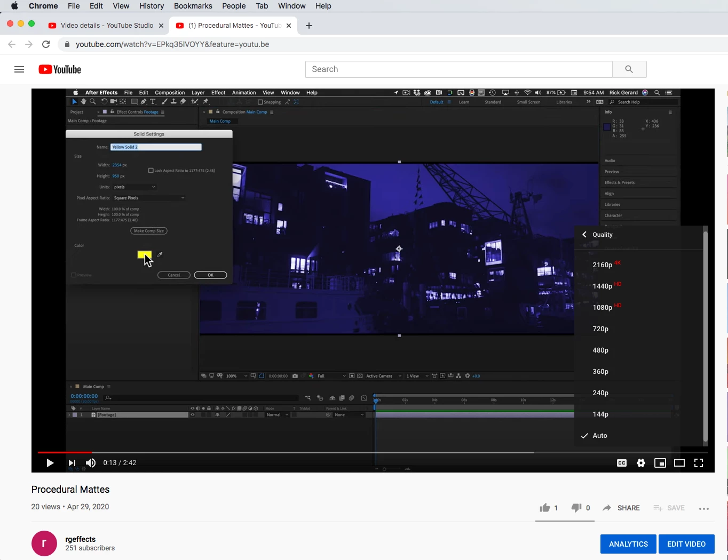This screenshot has width=728, height=560.
Task: Open the 100% magnification dropdown
Action: 236,376
